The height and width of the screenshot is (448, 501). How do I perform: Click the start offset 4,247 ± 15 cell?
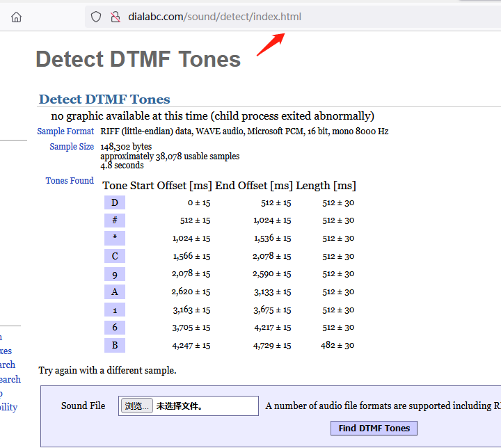(x=191, y=346)
